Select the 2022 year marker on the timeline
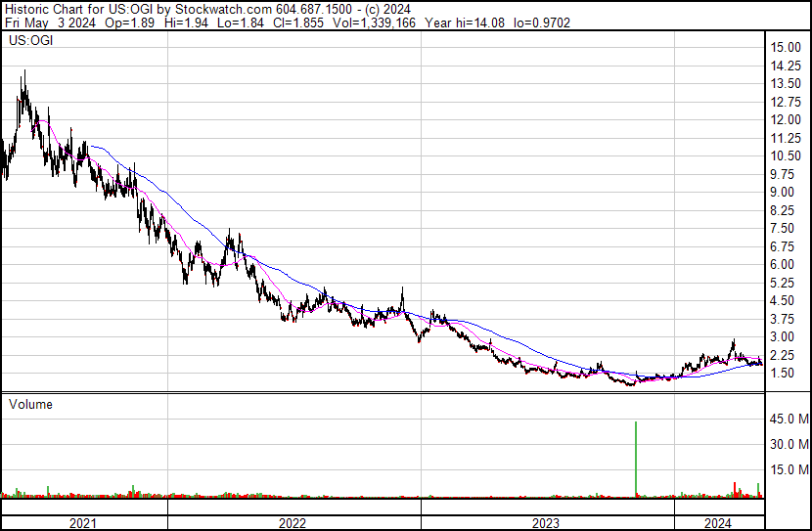812x531 pixels. (293, 523)
